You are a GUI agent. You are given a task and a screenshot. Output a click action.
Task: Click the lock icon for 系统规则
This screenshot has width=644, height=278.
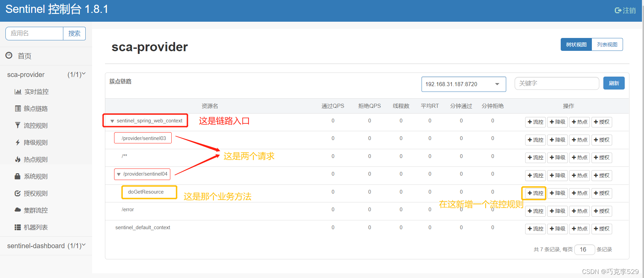18,176
